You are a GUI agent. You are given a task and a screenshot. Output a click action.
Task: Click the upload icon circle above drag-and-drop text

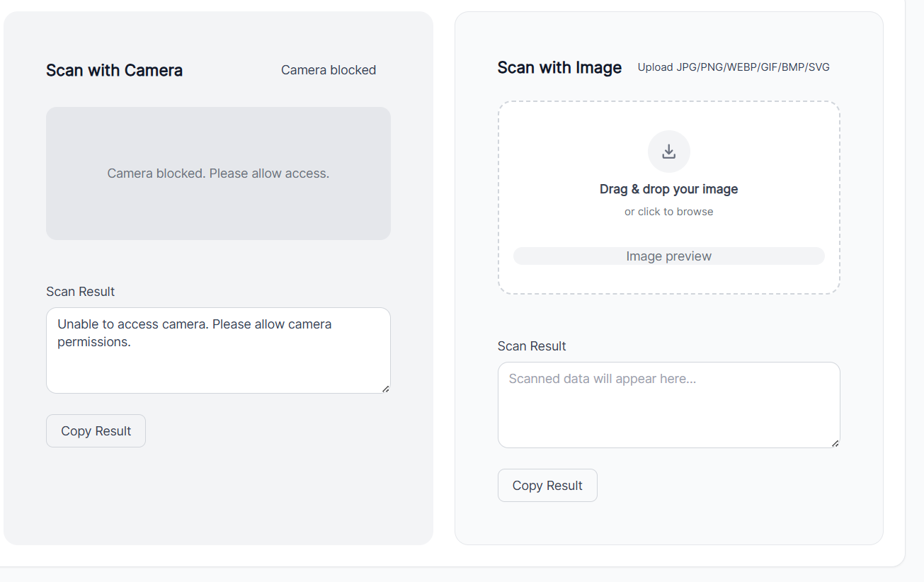click(668, 151)
